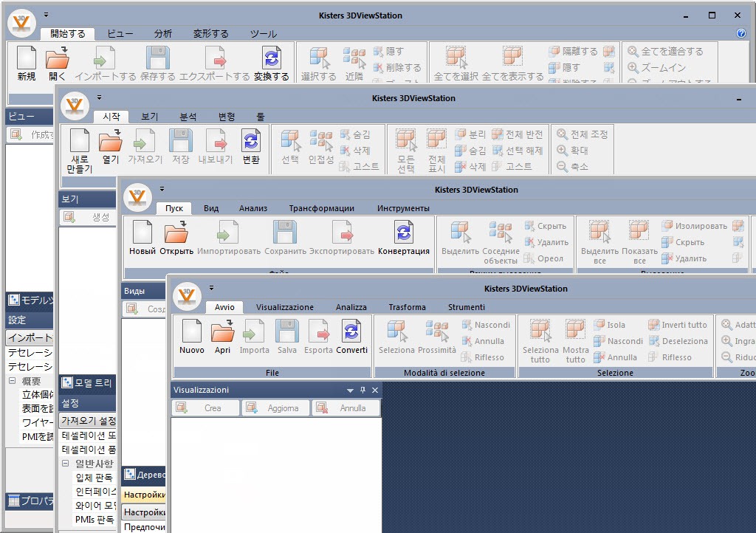Screen dimensions: 756x533
Task: Open the Анализ tab in the Russian window
Action: click(253, 208)
